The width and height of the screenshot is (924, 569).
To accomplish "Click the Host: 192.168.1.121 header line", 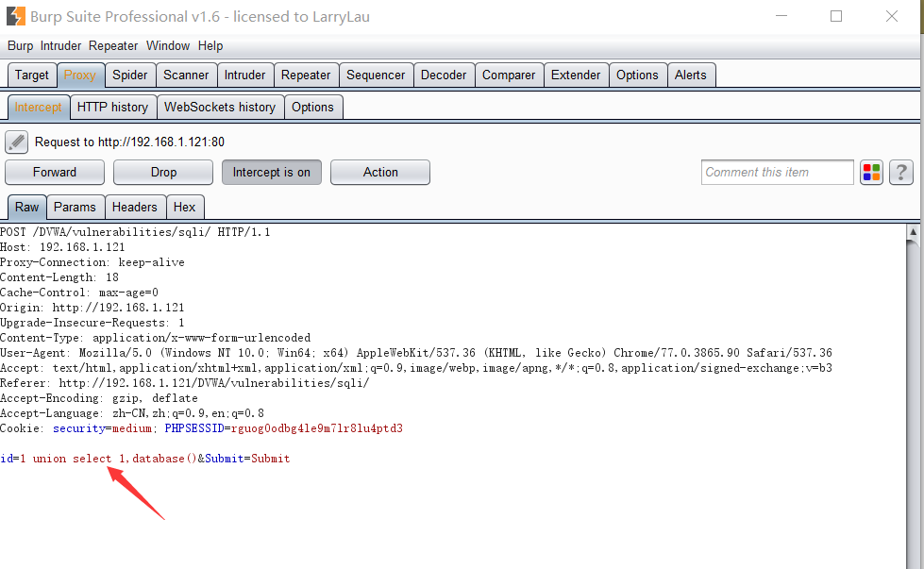I will pyautogui.click(x=62, y=247).
